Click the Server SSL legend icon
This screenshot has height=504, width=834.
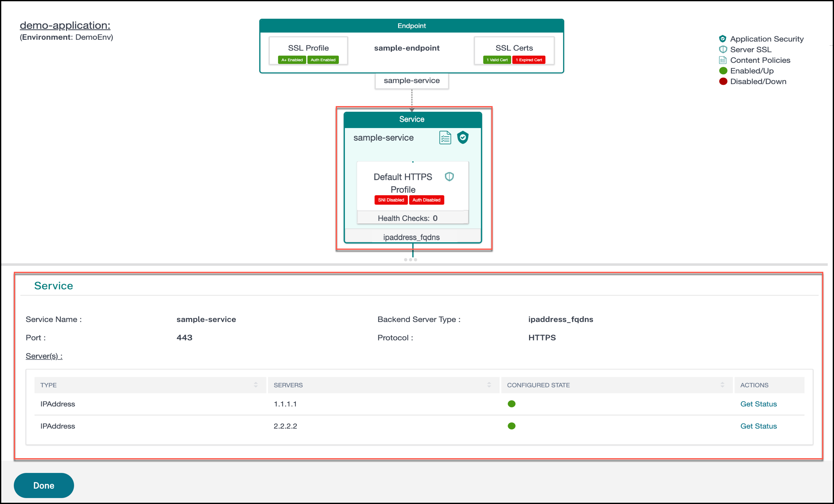(723, 49)
